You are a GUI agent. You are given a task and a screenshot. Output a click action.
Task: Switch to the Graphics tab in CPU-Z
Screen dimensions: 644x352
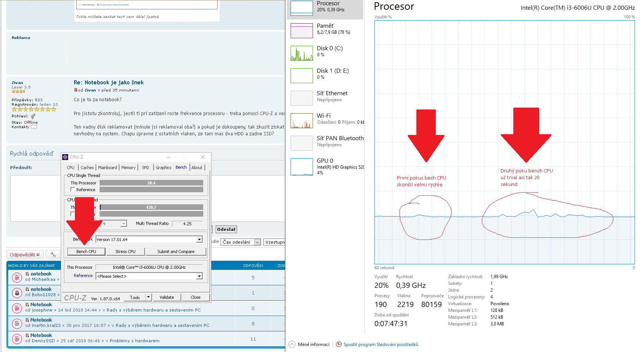(x=164, y=168)
